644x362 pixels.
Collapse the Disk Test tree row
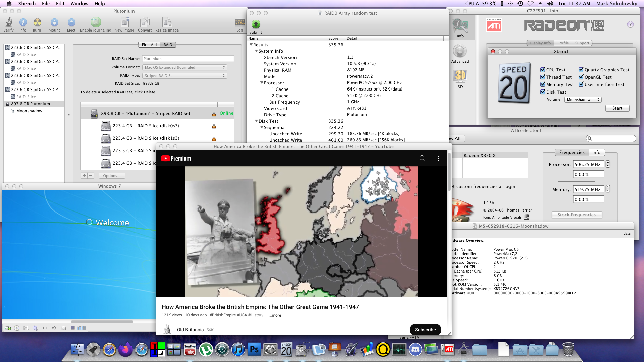(x=256, y=121)
